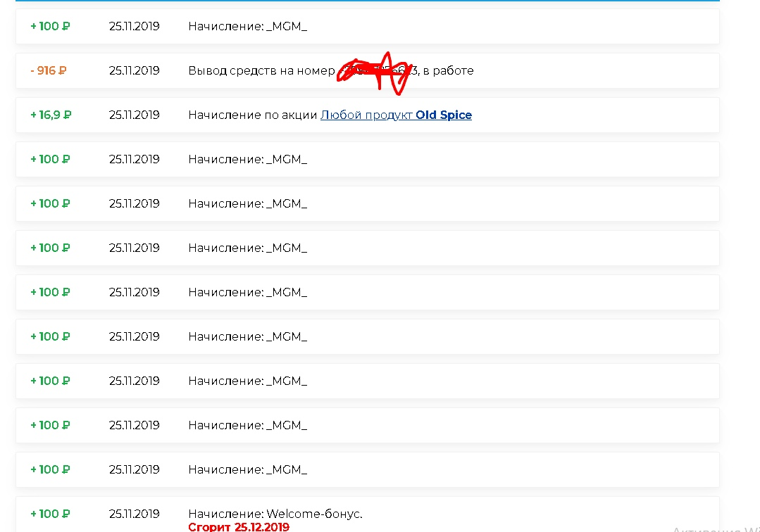Select the +100 ₽ amount in the top row
Viewport: 760px width, 532px height.
(x=50, y=26)
